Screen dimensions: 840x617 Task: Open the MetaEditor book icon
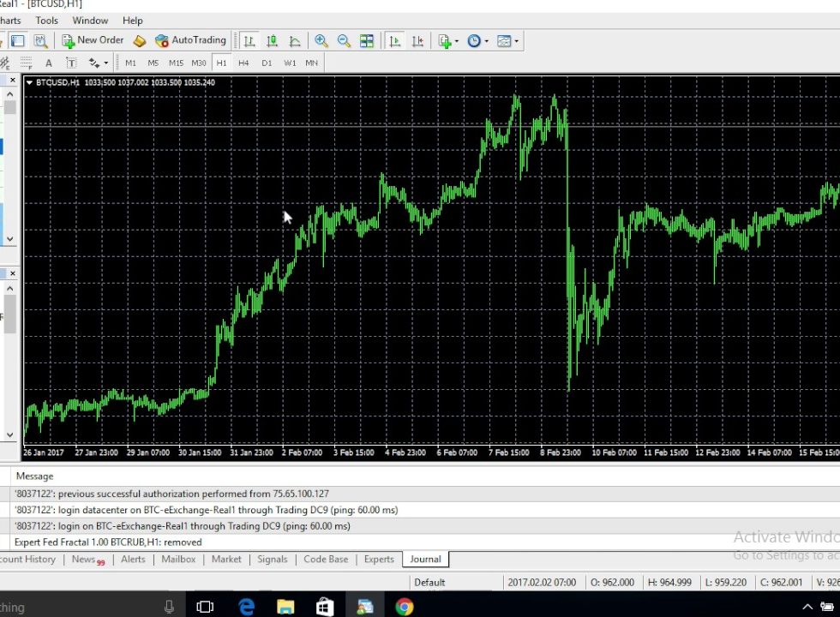point(140,41)
